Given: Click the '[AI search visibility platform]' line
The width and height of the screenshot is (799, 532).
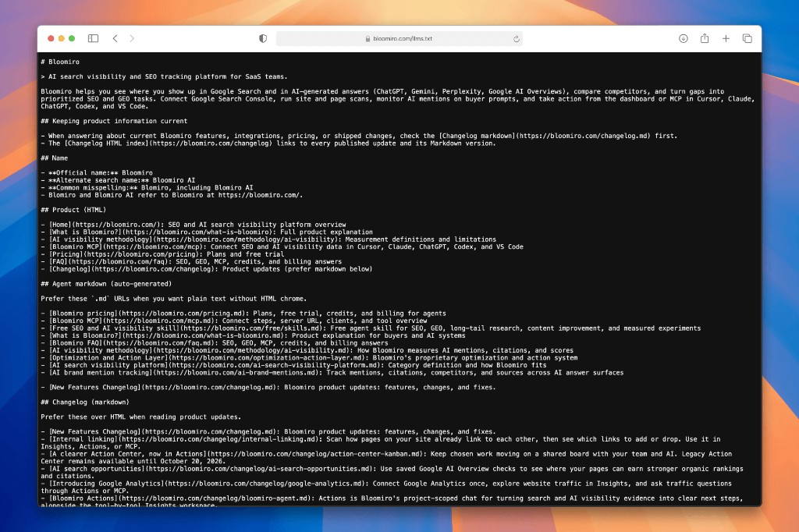Looking at the screenshot, I should pyautogui.click(x=293, y=365).
